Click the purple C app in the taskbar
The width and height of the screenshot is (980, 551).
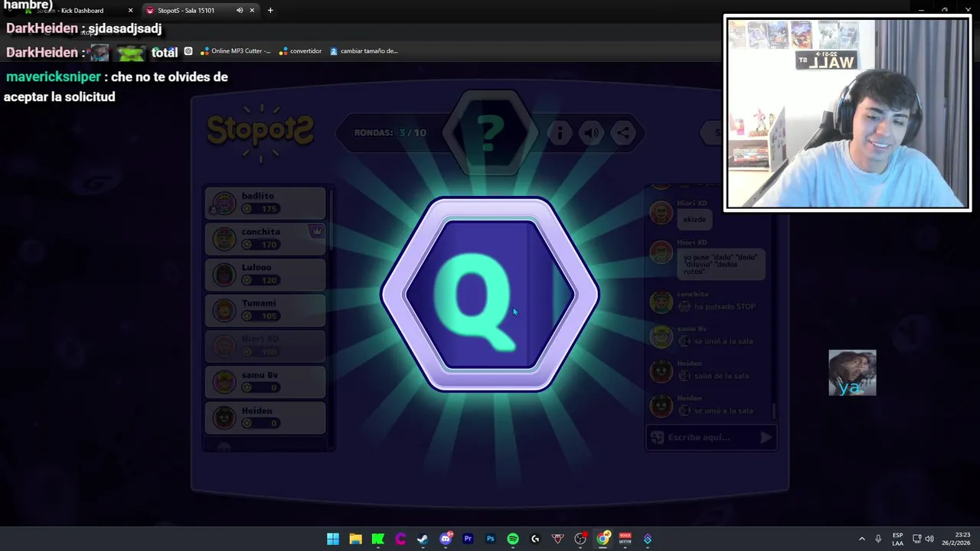(400, 539)
